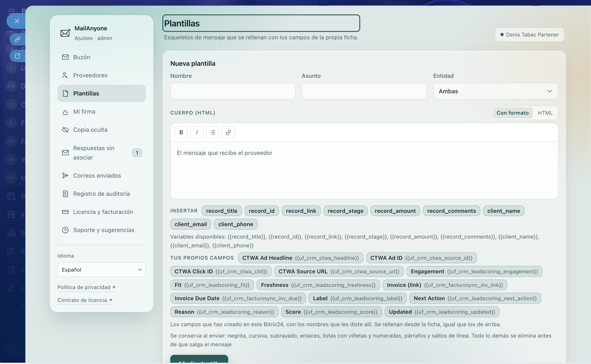Insert record_title variable

click(222, 211)
